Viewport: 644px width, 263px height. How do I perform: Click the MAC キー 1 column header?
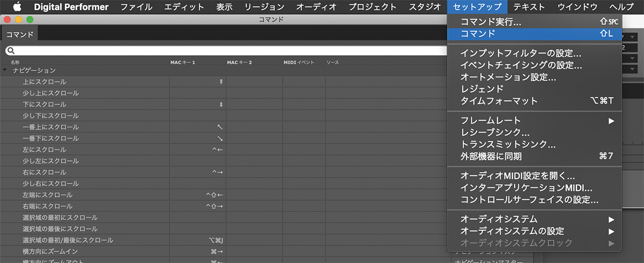[182, 63]
